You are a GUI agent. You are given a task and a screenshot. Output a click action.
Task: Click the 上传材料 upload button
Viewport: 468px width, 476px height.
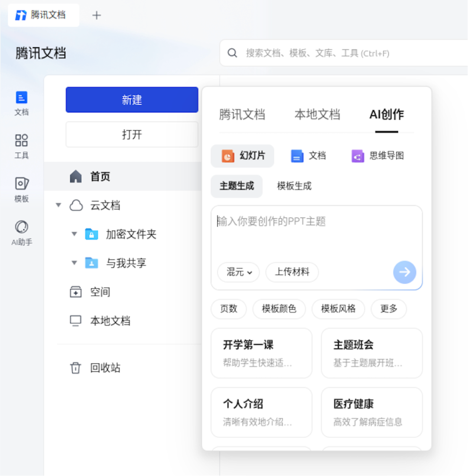(292, 272)
